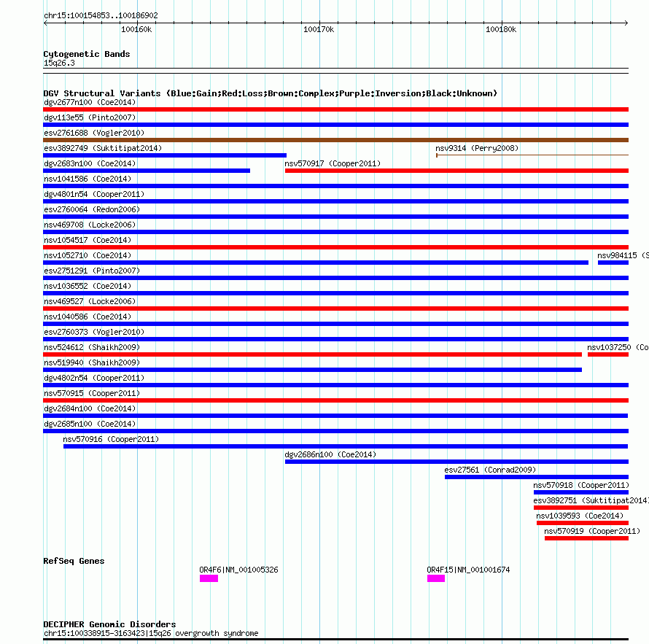
Task: Click the red nsv570917 loss bar
Action: click(x=457, y=171)
